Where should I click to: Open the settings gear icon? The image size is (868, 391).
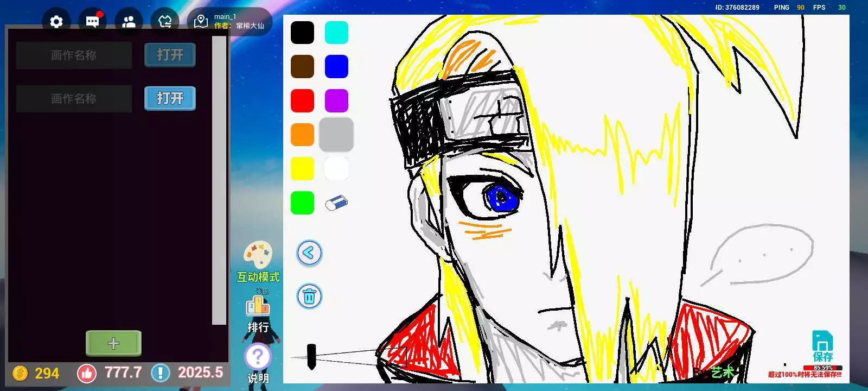(56, 22)
